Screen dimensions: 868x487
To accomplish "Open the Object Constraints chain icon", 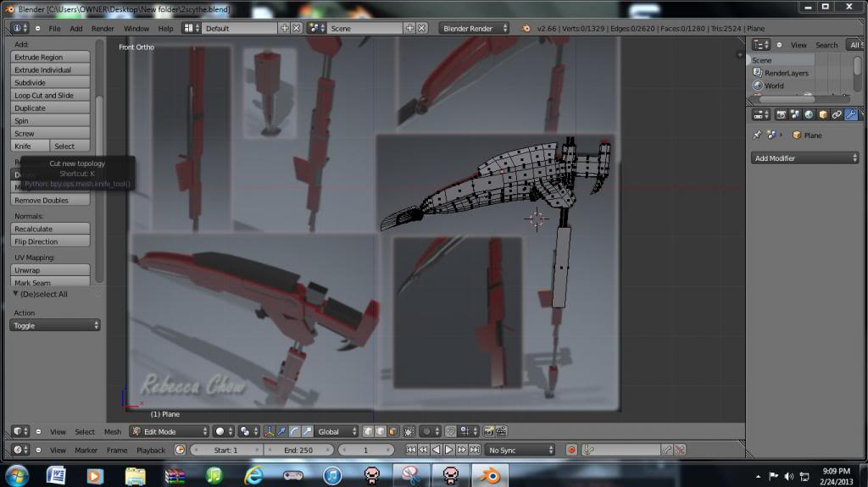I will pyautogui.click(x=837, y=114).
